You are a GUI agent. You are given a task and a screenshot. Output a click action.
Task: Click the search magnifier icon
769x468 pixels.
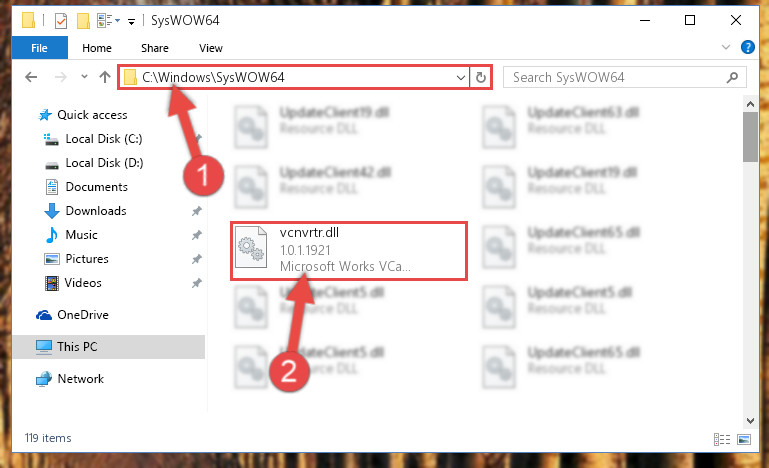(732, 78)
